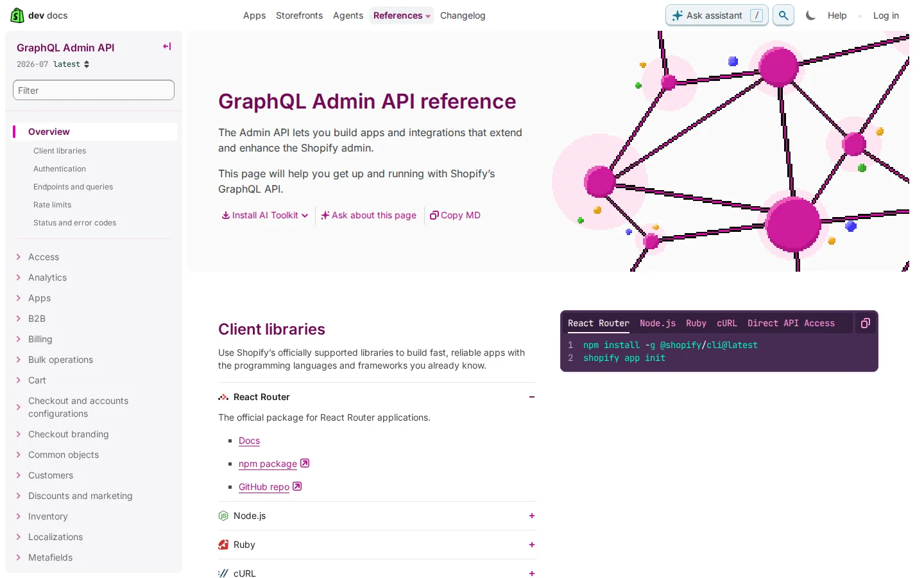Toggle dark mode moon icon
The image size is (924, 578).
[x=810, y=15]
